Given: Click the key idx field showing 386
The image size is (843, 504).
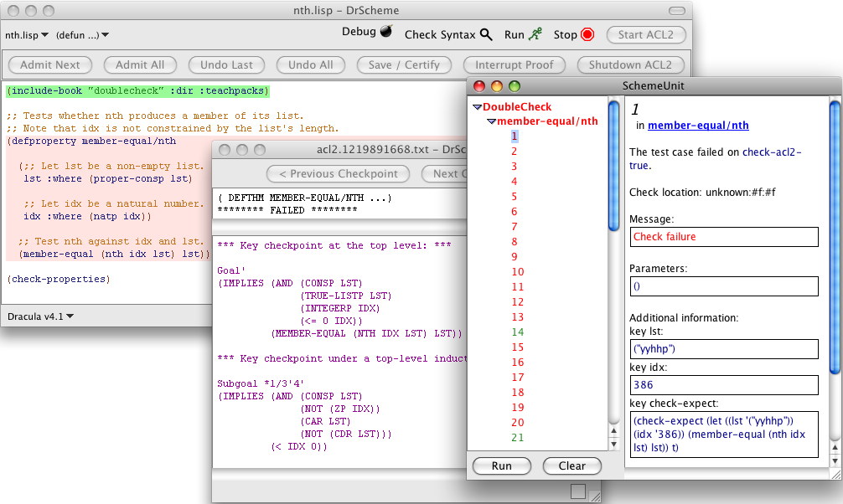Looking at the screenshot, I should click(723, 384).
